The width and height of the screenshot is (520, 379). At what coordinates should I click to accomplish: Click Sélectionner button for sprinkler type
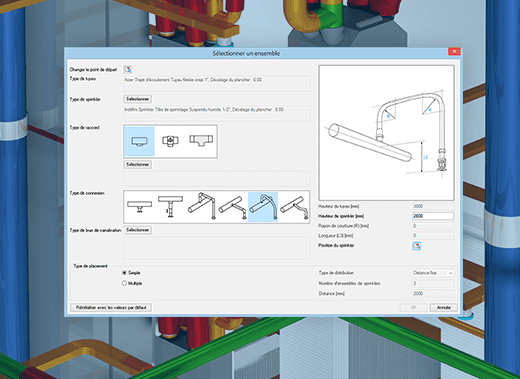[138, 99]
